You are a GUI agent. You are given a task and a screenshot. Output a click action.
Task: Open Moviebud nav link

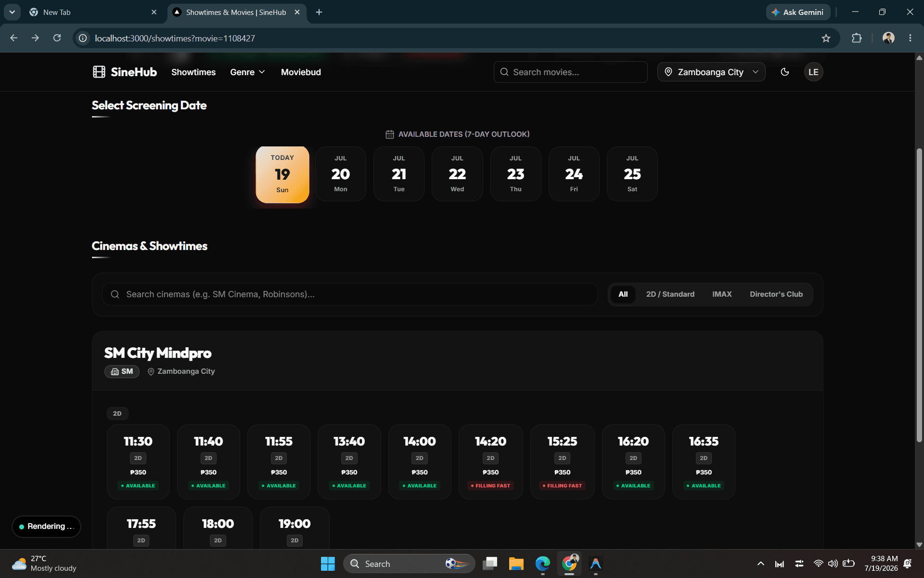pos(301,72)
